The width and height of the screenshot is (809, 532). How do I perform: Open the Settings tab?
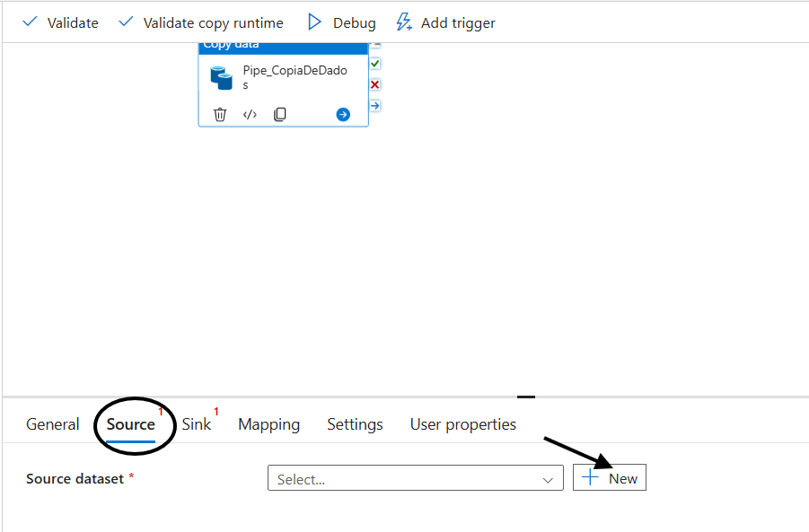pyautogui.click(x=355, y=424)
